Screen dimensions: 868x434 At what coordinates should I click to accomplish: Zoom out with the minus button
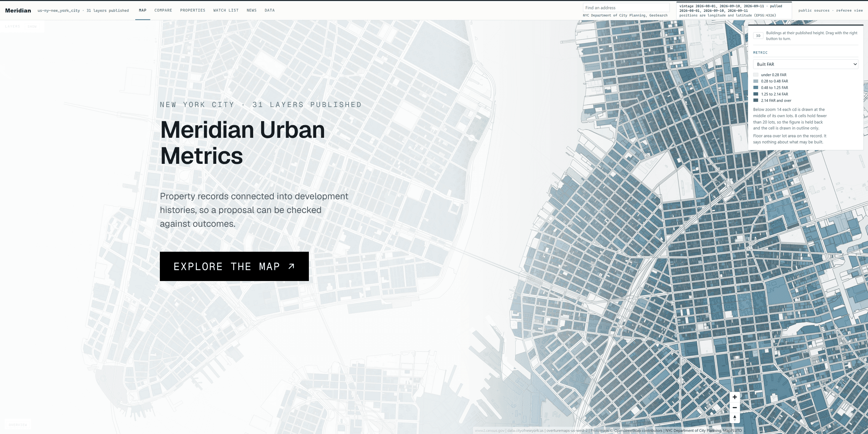[735, 407]
